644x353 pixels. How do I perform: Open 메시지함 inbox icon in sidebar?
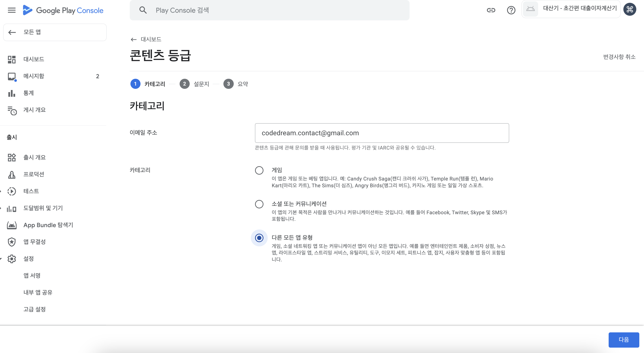pos(12,76)
